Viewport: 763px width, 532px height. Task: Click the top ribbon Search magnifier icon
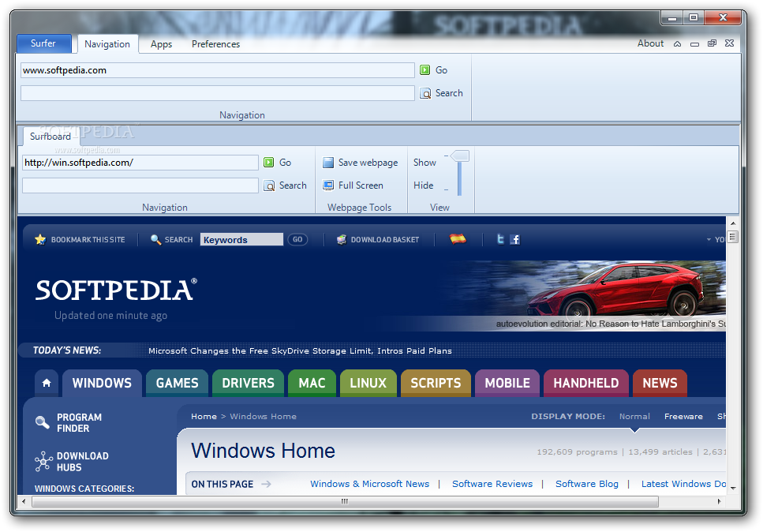coord(425,93)
